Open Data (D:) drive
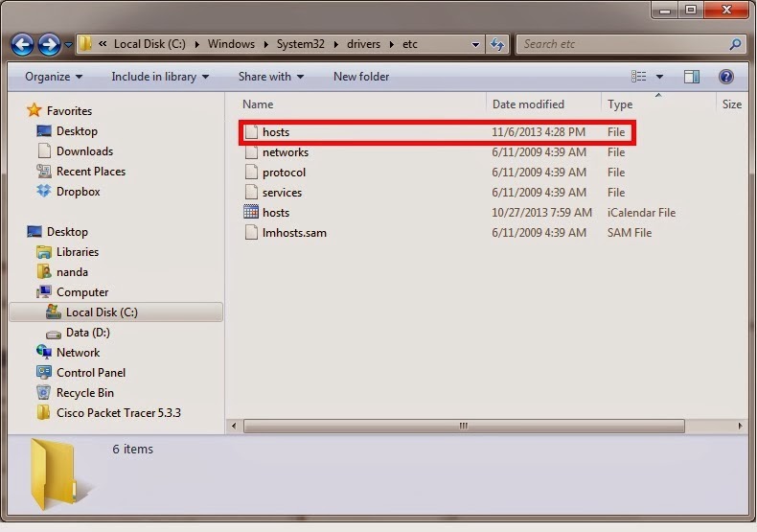 [x=78, y=333]
